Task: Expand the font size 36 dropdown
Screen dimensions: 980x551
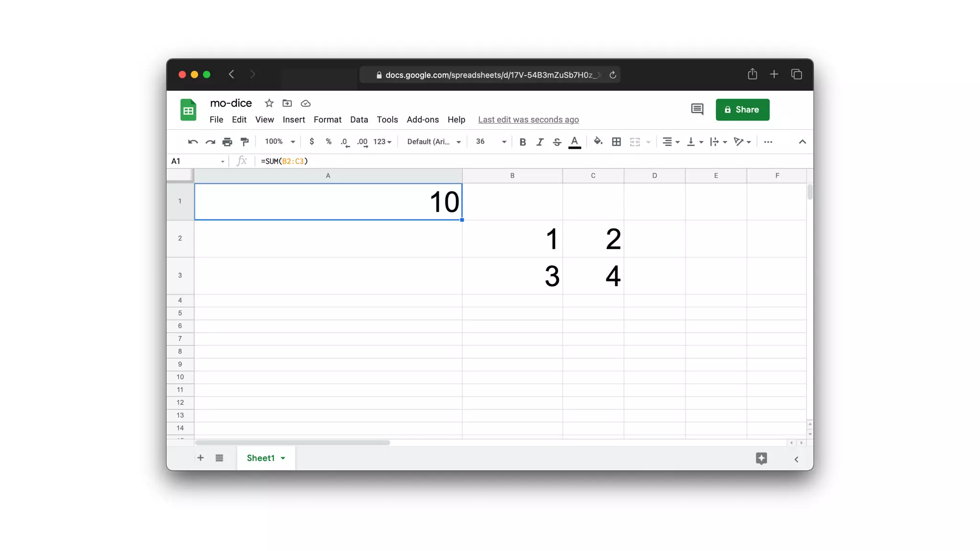Action: coord(491,142)
